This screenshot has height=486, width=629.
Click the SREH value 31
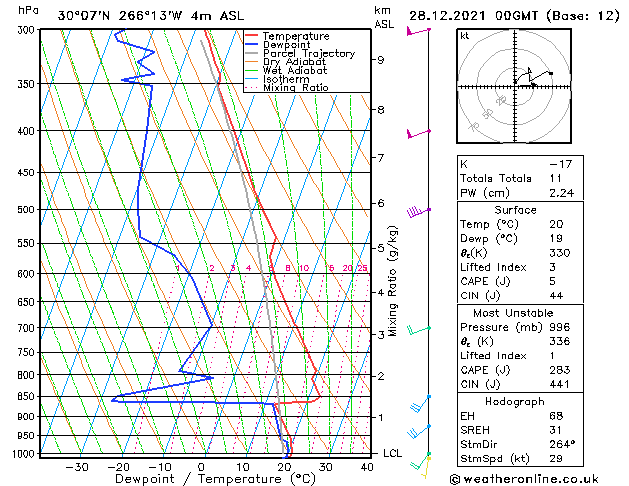556,430
